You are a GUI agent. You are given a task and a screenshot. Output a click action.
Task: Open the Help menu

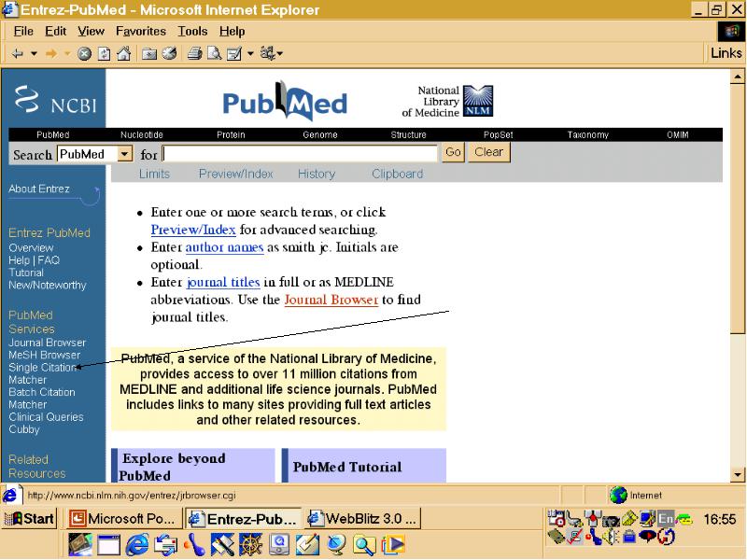pos(232,32)
